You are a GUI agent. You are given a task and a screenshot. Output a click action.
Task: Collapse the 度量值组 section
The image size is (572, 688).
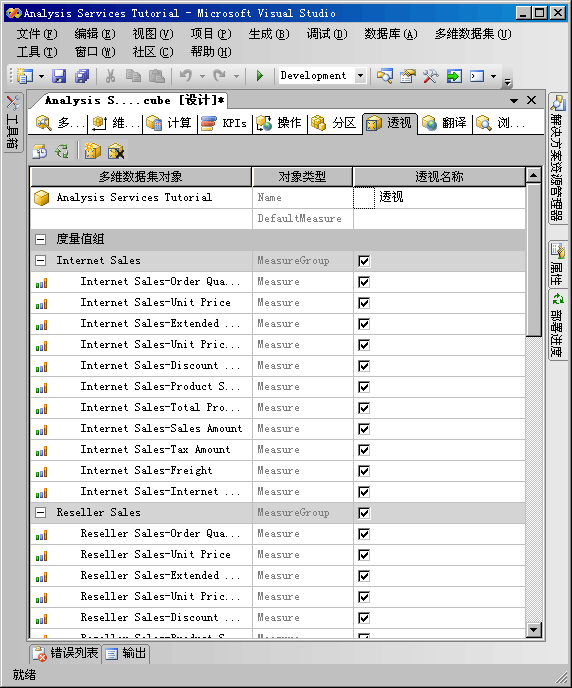(40, 240)
